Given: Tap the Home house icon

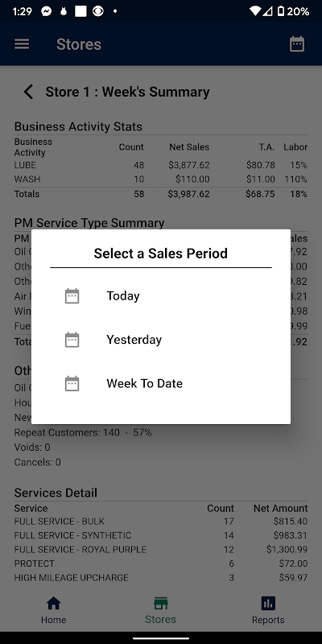Looking at the screenshot, I should click(53, 603).
